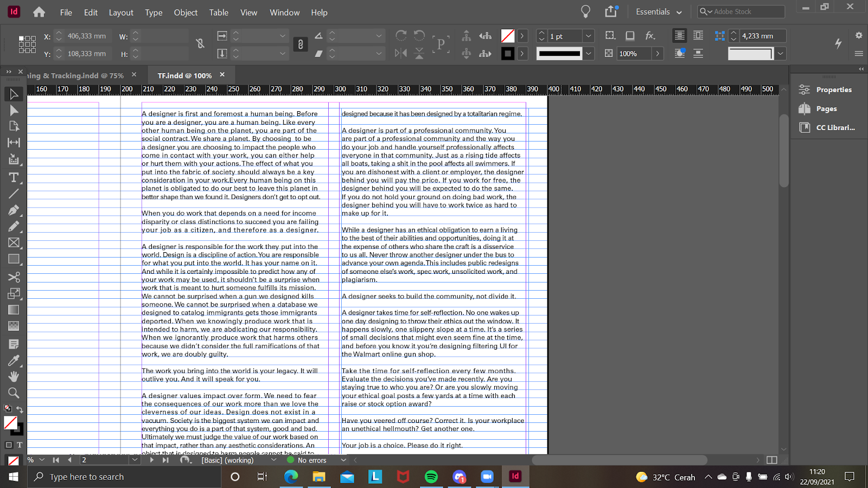Open the Type menu

pos(154,12)
